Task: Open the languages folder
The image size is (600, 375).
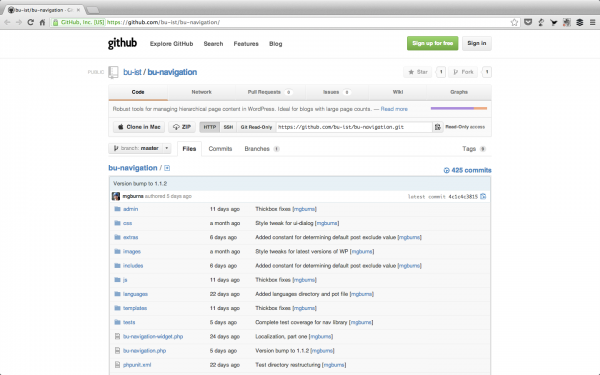Action: click(135, 294)
